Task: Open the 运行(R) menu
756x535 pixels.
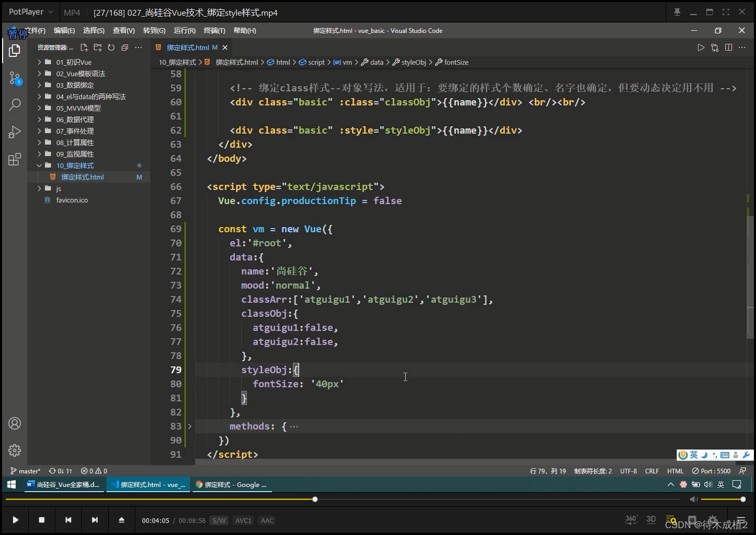Action: tap(184, 31)
